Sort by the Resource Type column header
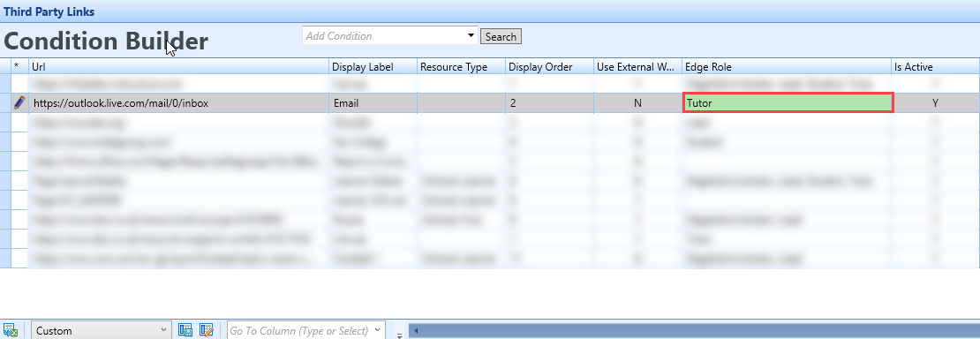Viewport: 980px width, 339px height. pyautogui.click(x=461, y=67)
